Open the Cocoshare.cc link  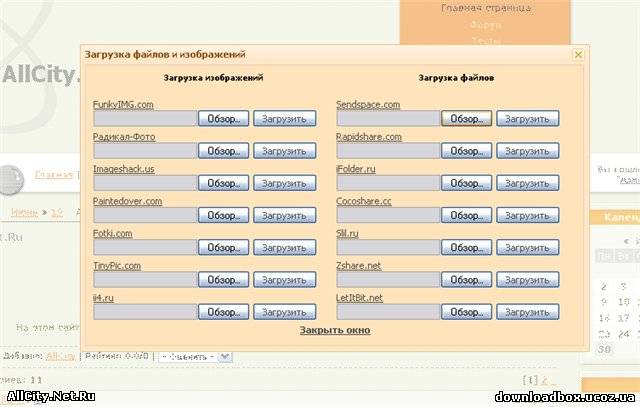(x=364, y=201)
